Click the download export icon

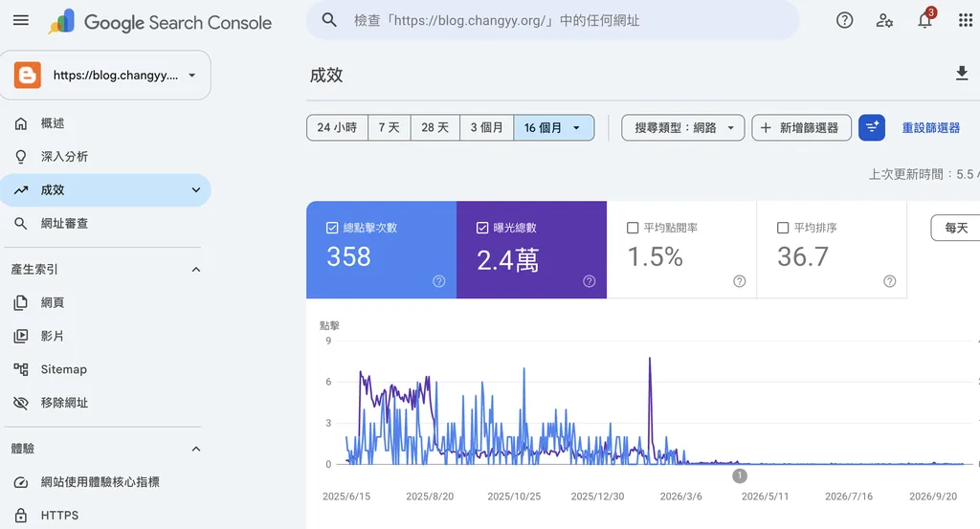click(962, 74)
